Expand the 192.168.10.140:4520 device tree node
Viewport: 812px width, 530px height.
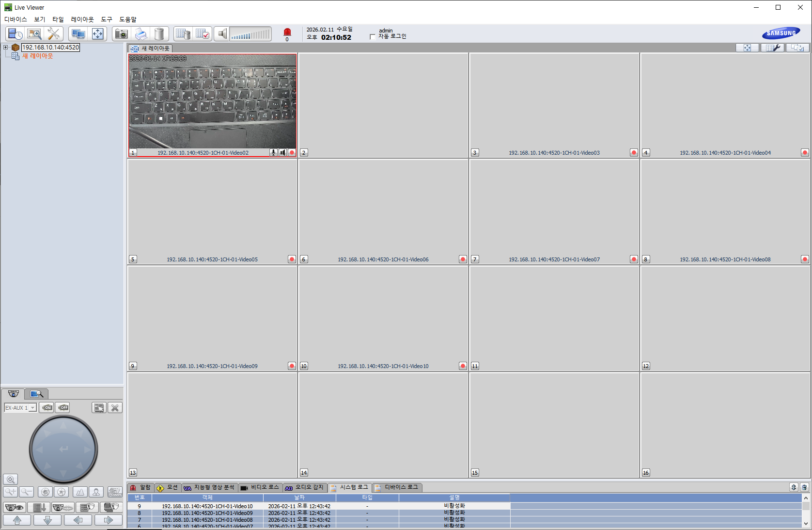click(x=5, y=48)
